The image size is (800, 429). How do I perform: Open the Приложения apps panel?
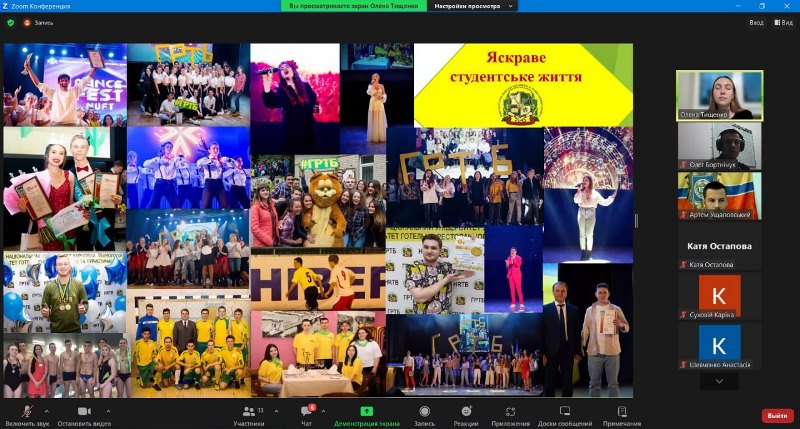point(510,413)
